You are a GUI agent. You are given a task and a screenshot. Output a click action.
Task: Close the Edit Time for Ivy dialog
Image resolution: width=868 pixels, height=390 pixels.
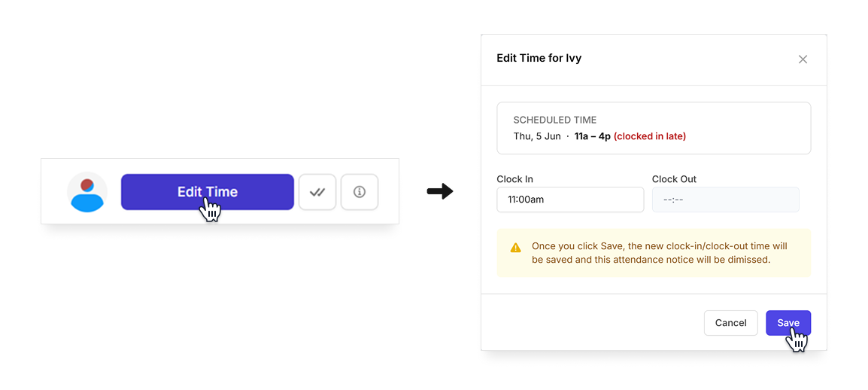click(x=803, y=59)
